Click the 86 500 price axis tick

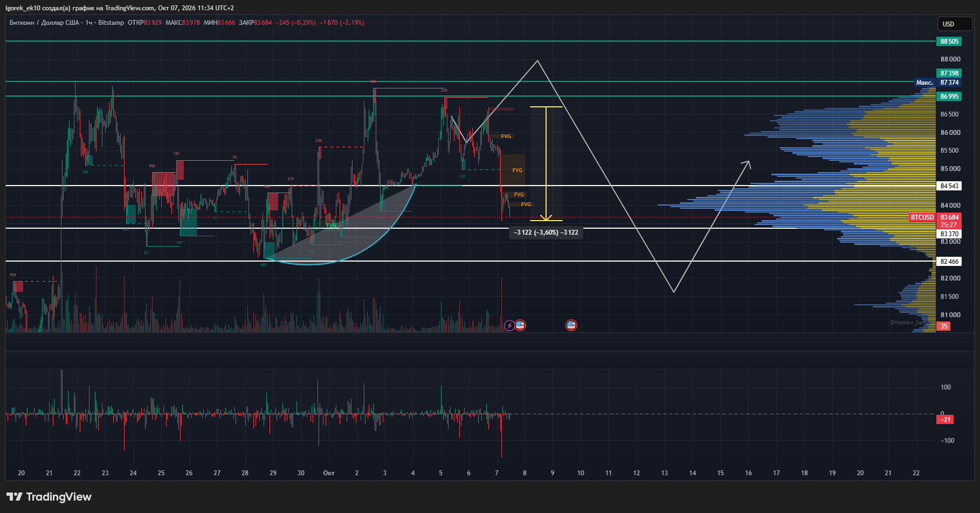[x=950, y=114]
